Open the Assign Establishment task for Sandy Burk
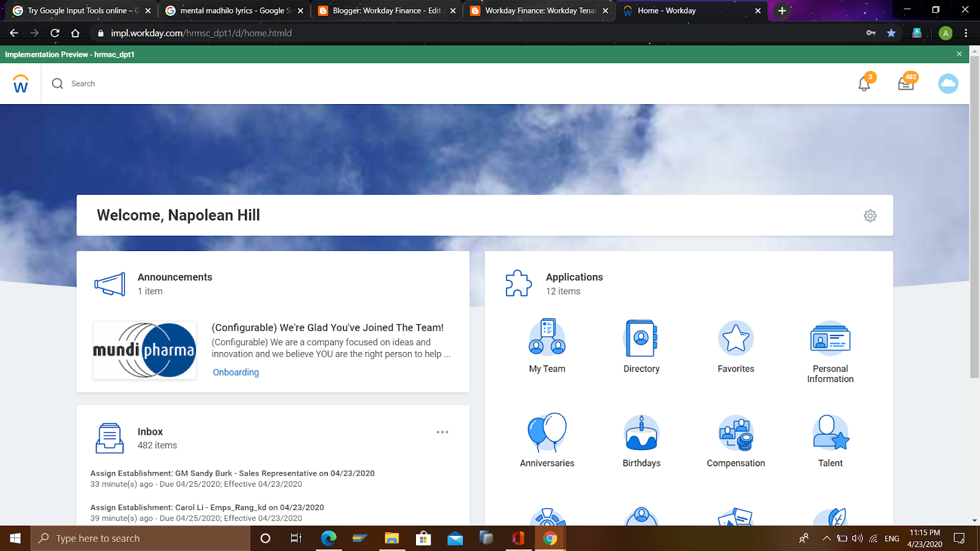 233,473
